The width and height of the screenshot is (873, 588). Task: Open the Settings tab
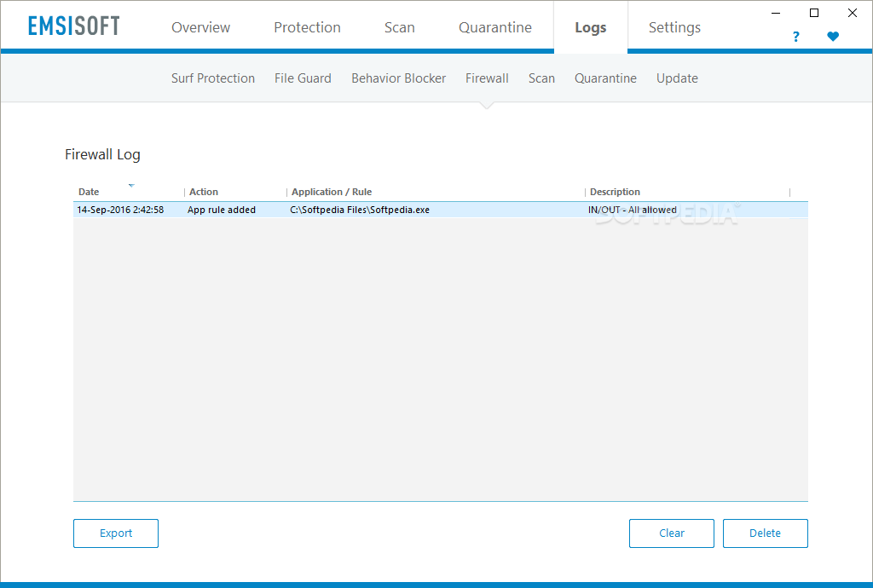(x=674, y=27)
